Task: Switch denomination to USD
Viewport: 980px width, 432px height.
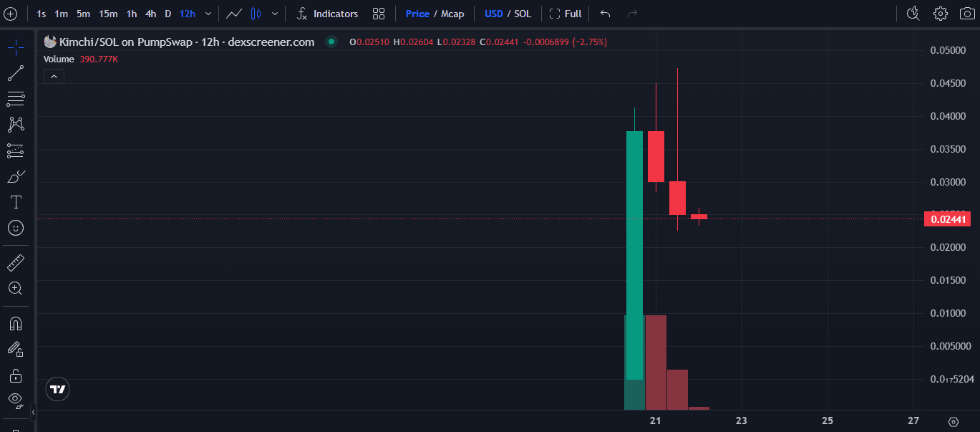Action: coord(494,14)
